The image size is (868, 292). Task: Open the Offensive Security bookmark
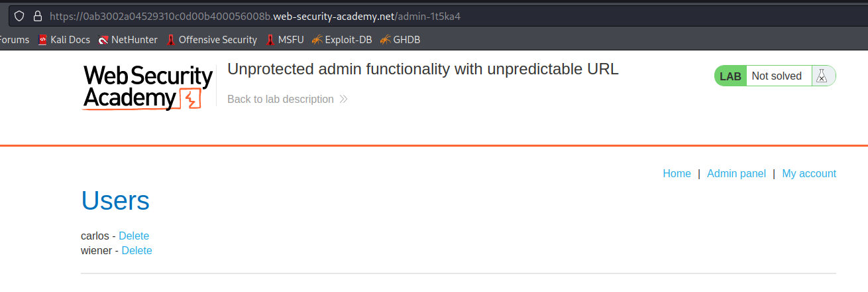(211, 40)
